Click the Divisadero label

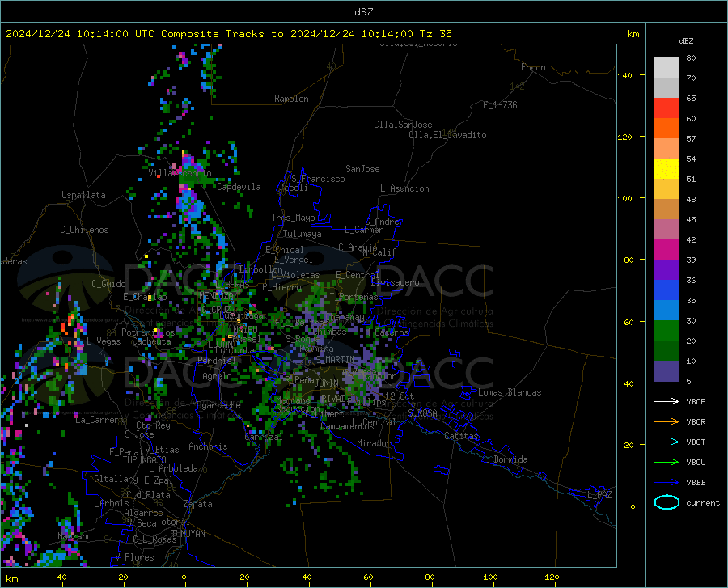point(395,282)
